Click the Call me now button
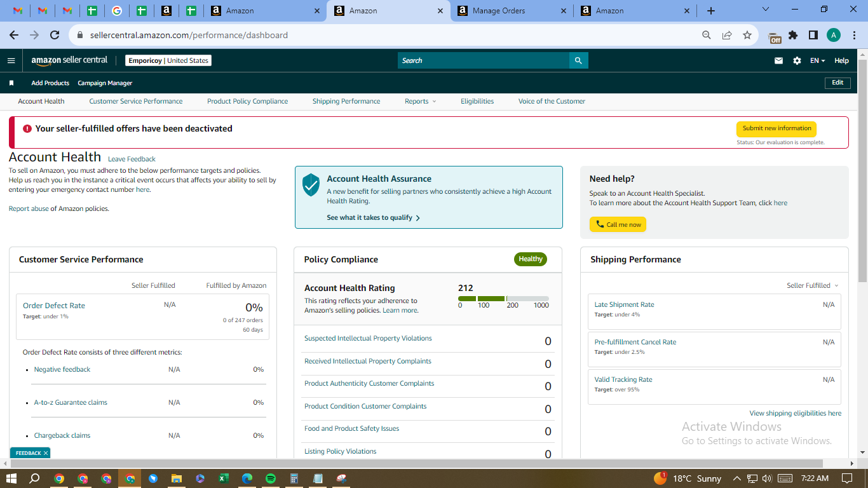The height and width of the screenshot is (488, 868). point(618,224)
